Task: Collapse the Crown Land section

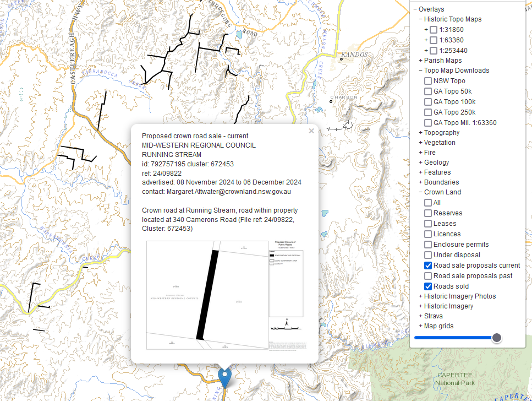Action: pyautogui.click(x=420, y=192)
